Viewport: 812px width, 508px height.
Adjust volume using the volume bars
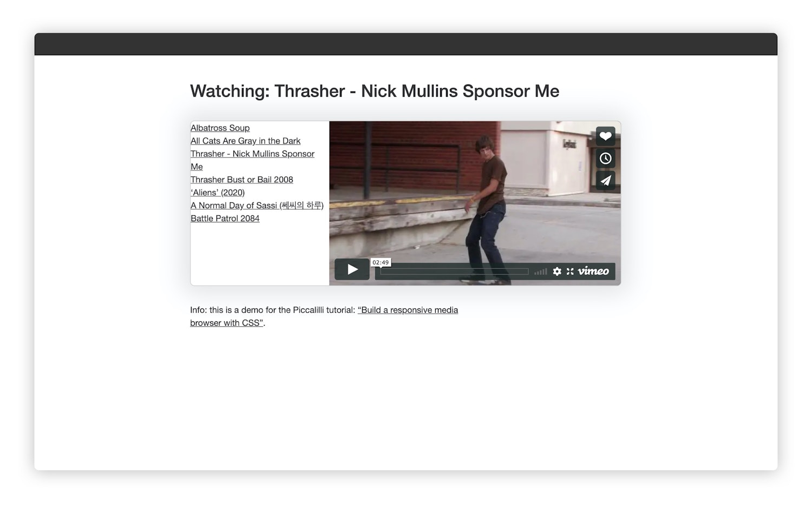[x=540, y=272]
